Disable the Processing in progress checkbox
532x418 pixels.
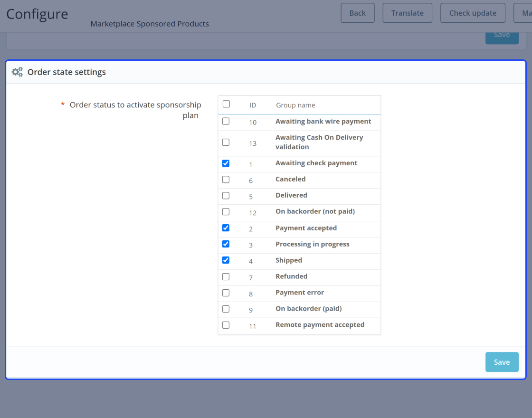click(x=226, y=244)
